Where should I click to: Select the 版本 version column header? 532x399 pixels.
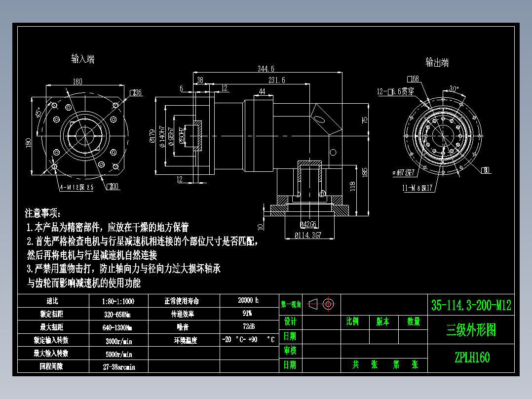pos(382,320)
